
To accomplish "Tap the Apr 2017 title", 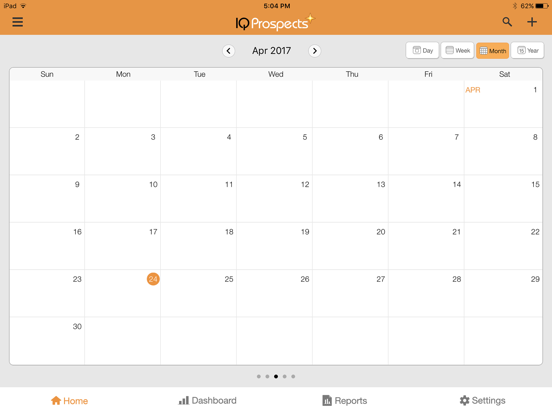I will click(x=271, y=51).
